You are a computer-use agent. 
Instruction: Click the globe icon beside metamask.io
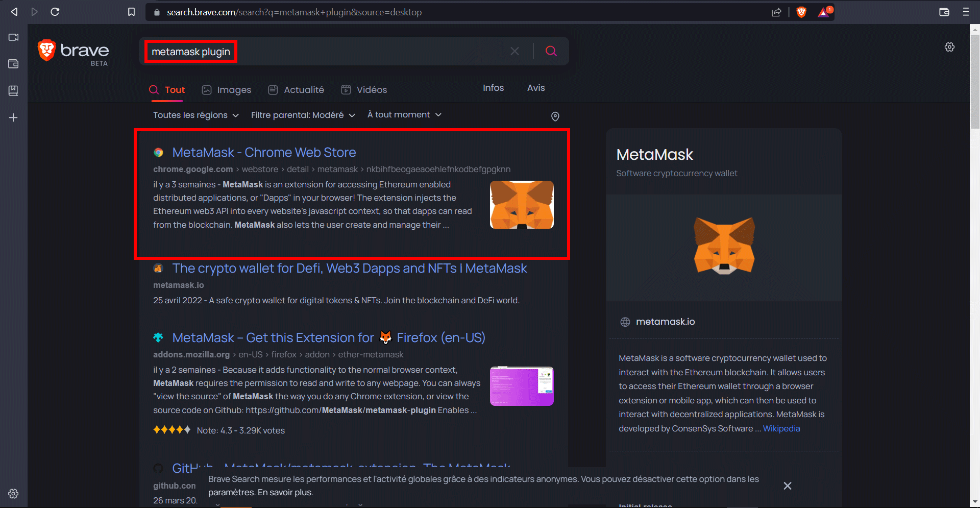point(625,322)
